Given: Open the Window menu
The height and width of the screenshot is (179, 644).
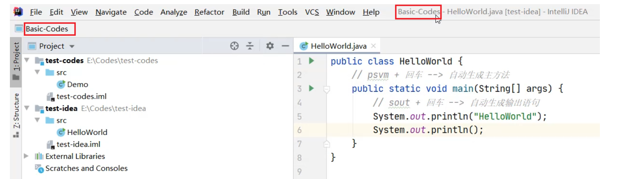Looking at the screenshot, I should pos(341,12).
